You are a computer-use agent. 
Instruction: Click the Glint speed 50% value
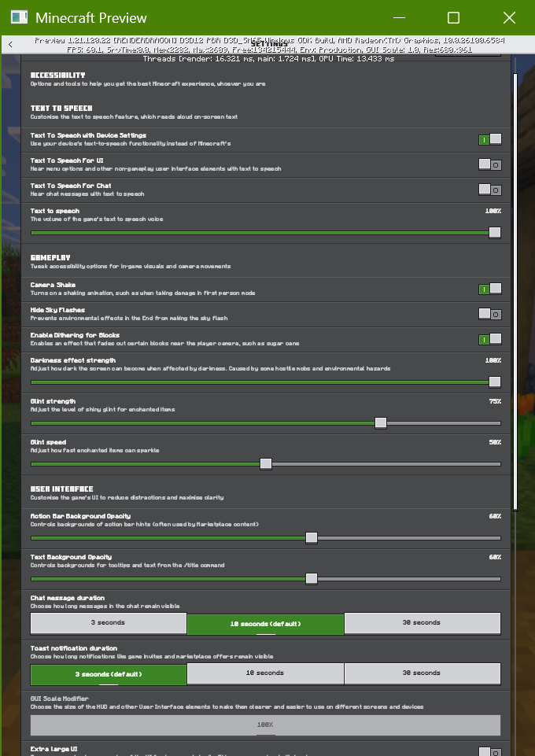coord(495,442)
